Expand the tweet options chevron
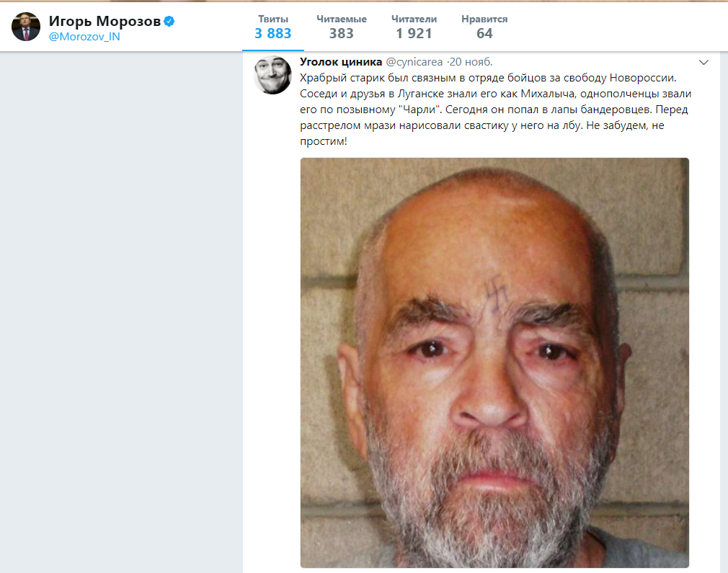 (704, 62)
